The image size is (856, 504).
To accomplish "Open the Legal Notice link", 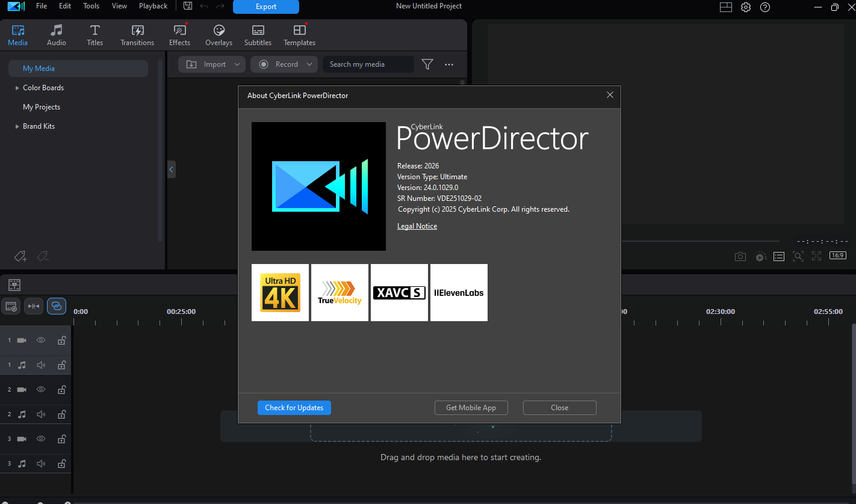I will coord(417,226).
